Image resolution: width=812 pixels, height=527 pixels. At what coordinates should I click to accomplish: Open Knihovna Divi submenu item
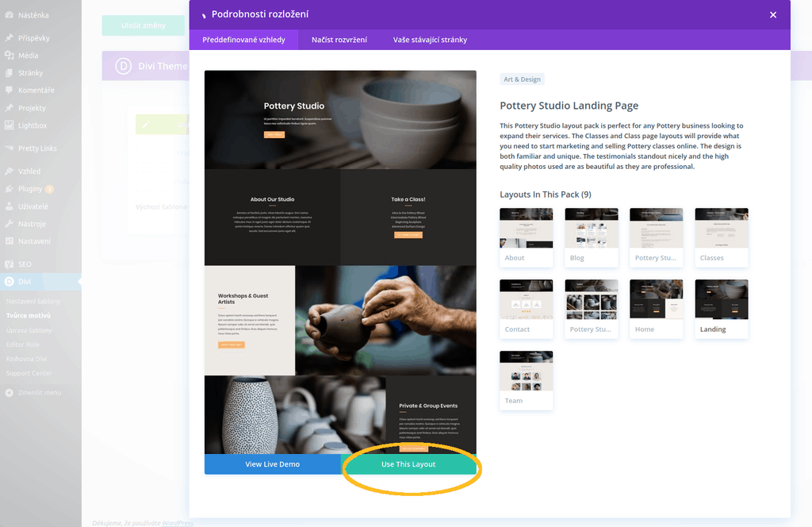click(26, 359)
